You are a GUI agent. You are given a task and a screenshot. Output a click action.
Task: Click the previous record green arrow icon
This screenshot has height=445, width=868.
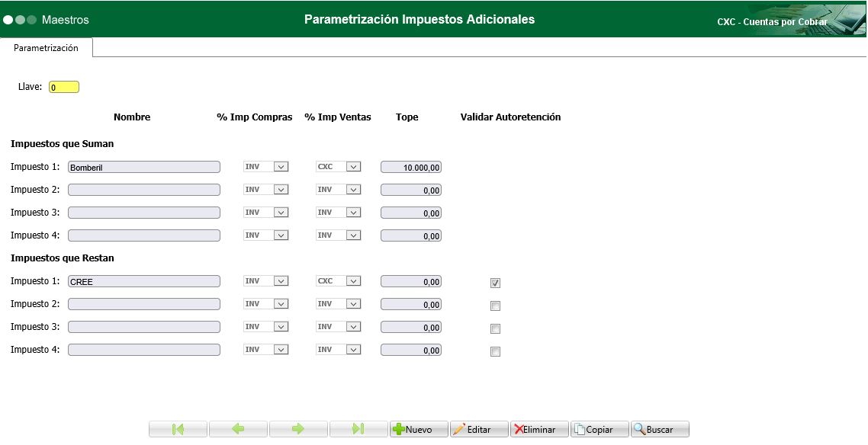coord(238,428)
